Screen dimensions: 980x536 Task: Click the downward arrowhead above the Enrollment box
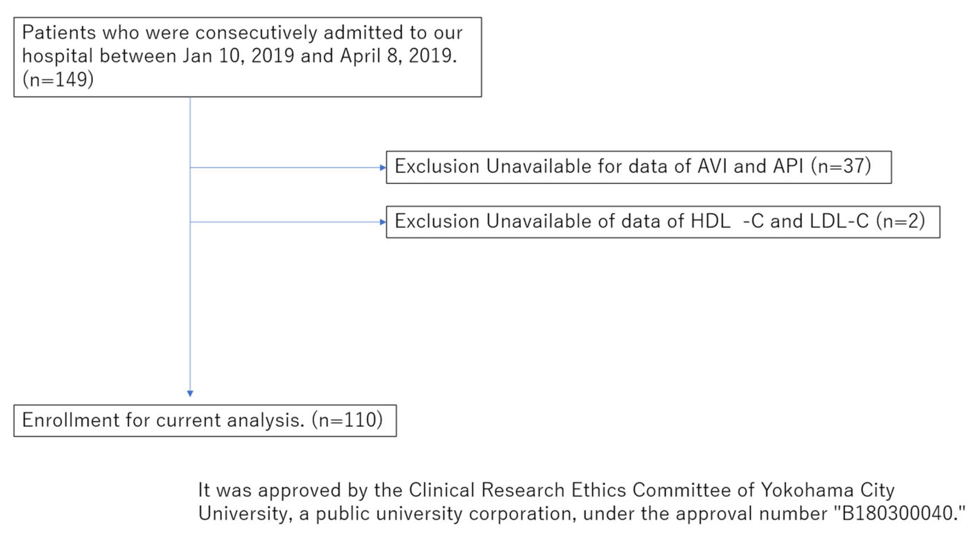(190, 393)
